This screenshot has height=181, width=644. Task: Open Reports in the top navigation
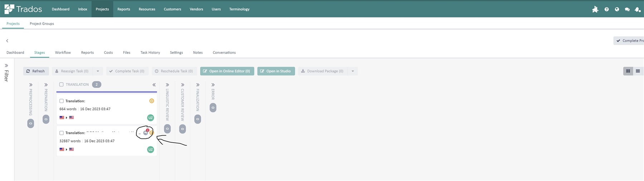click(124, 9)
